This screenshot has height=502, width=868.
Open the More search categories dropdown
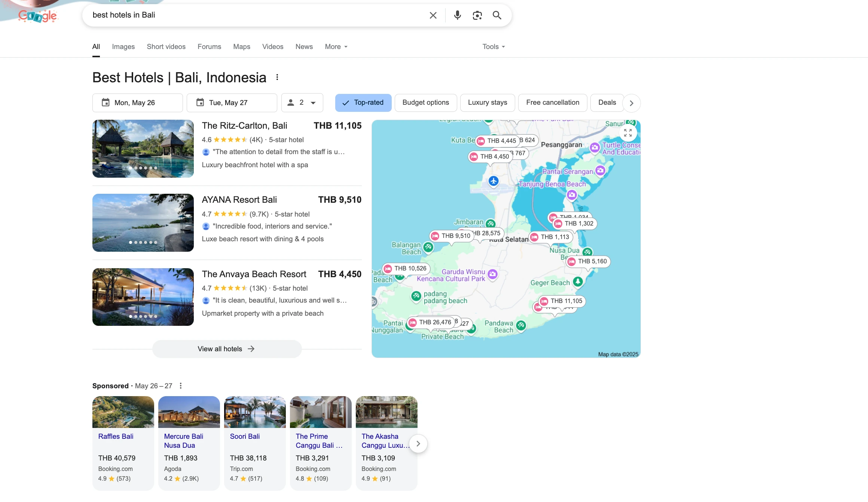click(336, 47)
